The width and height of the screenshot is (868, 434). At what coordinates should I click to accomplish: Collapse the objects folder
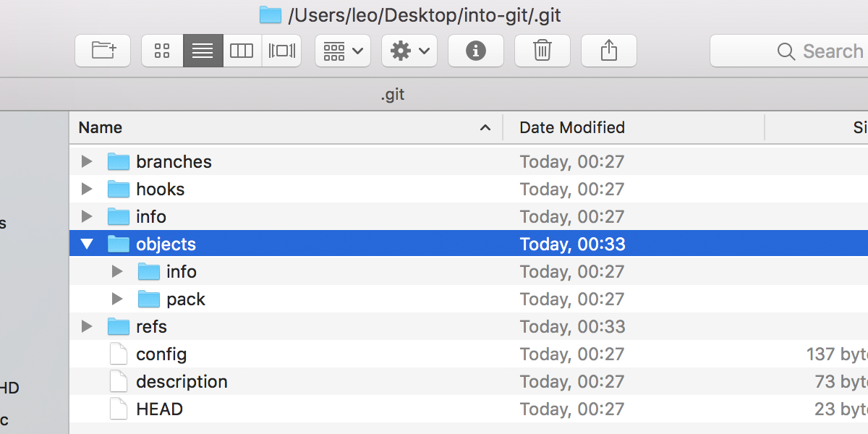(x=86, y=244)
